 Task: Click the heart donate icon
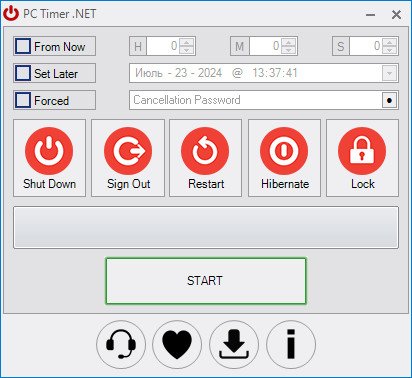pyautogui.click(x=177, y=344)
